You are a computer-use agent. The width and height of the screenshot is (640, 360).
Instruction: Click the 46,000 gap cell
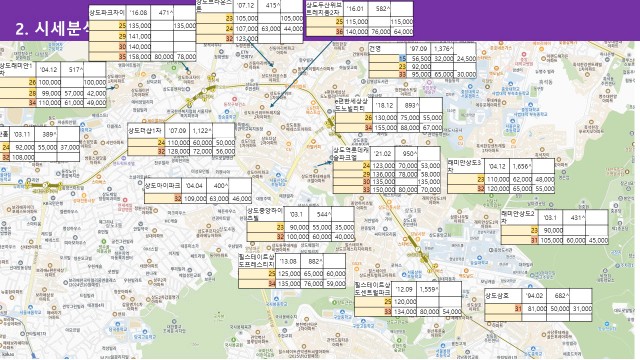[x=240, y=199]
